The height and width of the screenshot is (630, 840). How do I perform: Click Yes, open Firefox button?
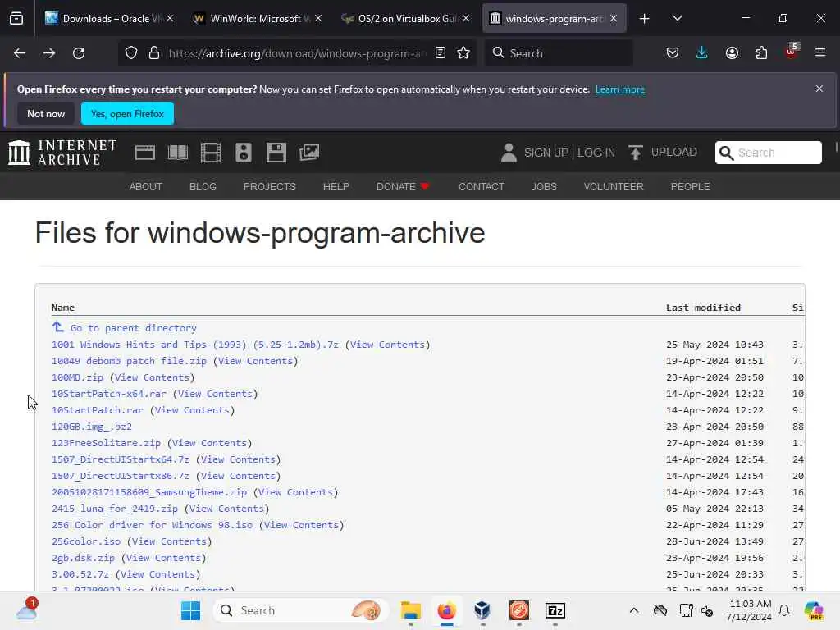tap(127, 113)
